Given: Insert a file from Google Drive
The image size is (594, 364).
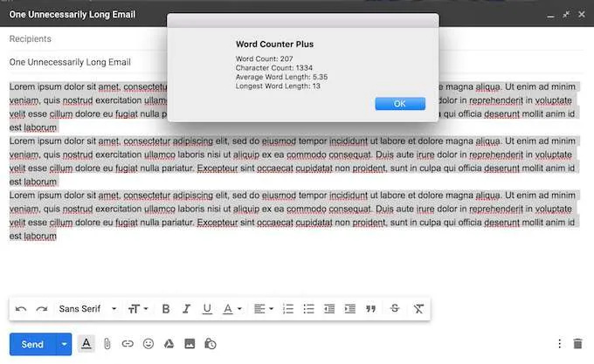Looking at the screenshot, I should 169,344.
